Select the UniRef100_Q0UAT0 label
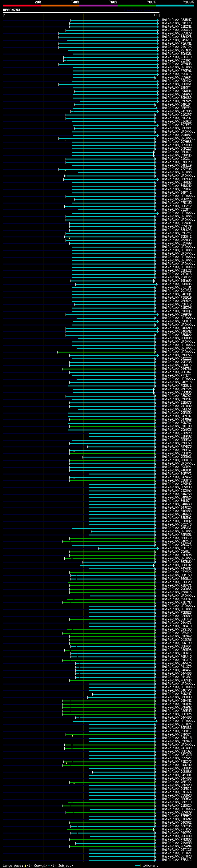197x868 pixels. pyautogui.click(x=176, y=460)
